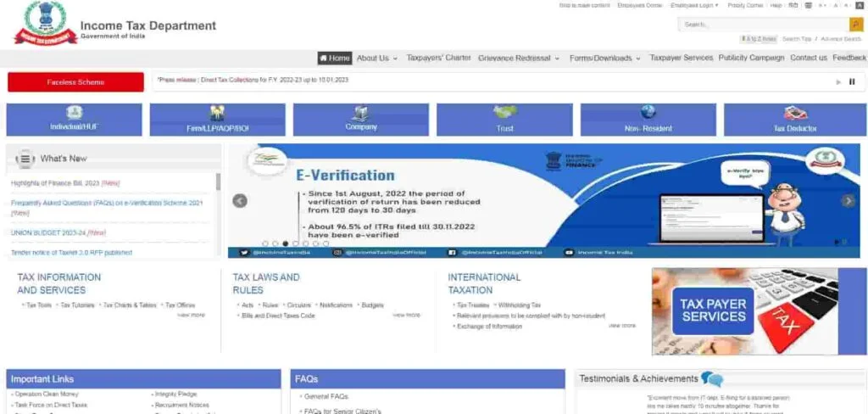Screen dimensions: 868x414
Task: Click the home icon in navigation bar
Action: pos(323,59)
